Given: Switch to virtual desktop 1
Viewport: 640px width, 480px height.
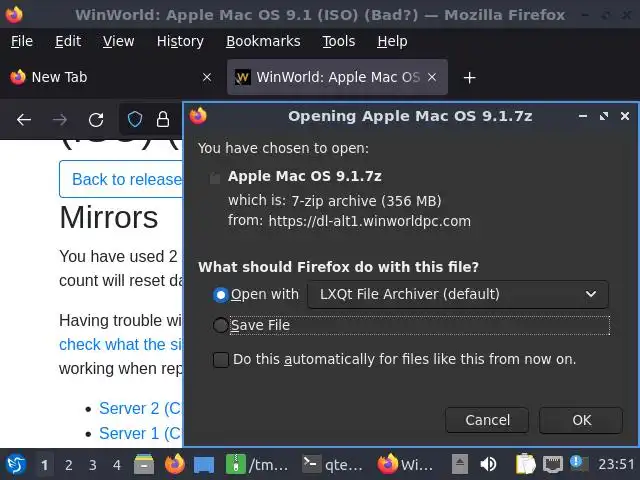Looking at the screenshot, I should pyautogui.click(x=44, y=465).
